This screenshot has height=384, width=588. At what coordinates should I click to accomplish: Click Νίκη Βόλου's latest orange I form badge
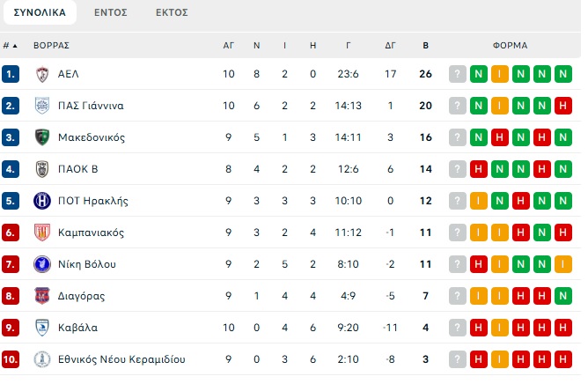(562, 264)
